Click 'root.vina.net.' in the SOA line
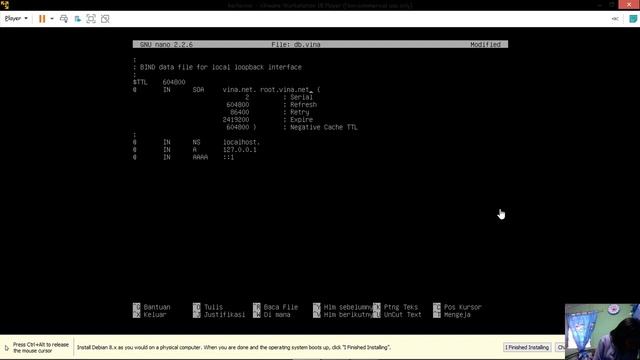 pos(287,90)
